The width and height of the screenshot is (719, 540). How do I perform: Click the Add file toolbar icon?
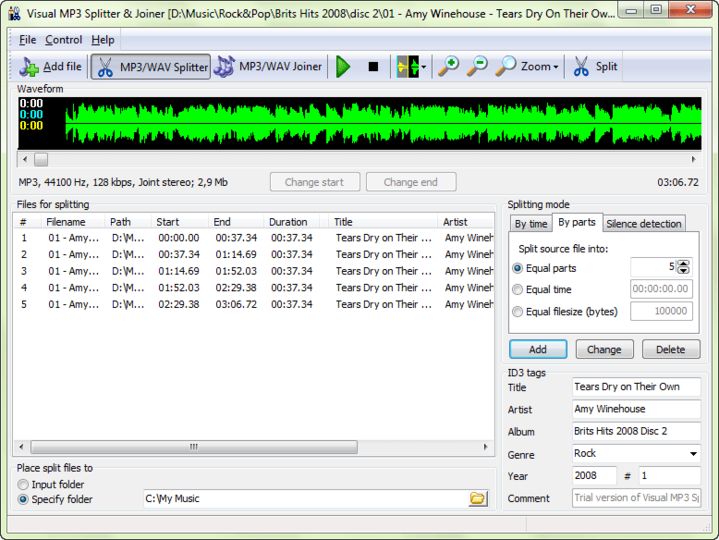50,67
